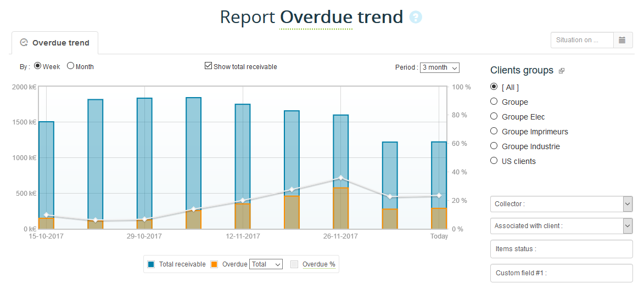644x289 pixels.
Task: Click the Overdue % legend link
Action: 319,264
